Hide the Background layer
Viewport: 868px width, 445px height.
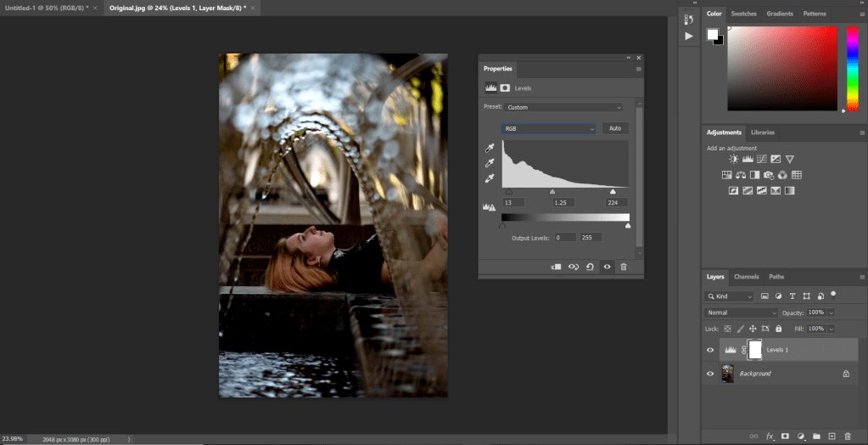710,373
